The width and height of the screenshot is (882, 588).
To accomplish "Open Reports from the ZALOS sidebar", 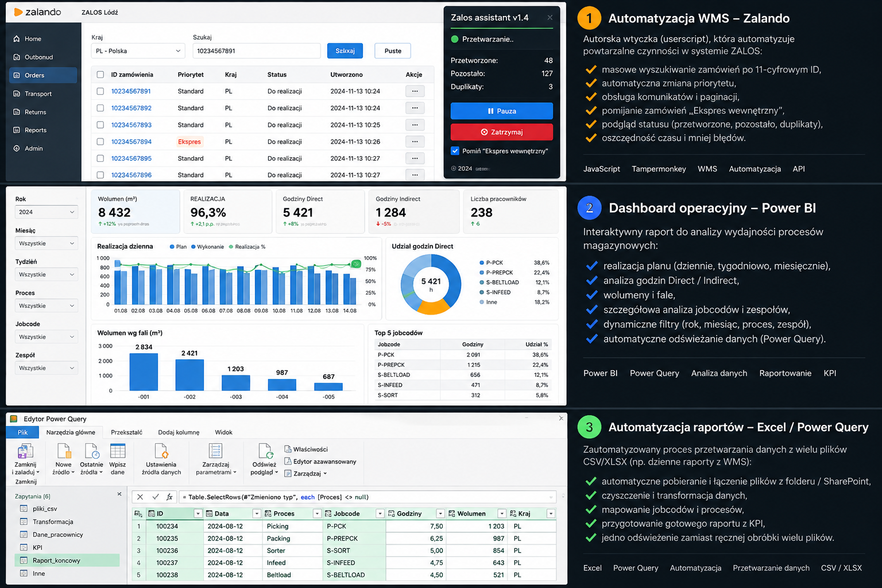I will 30,130.
